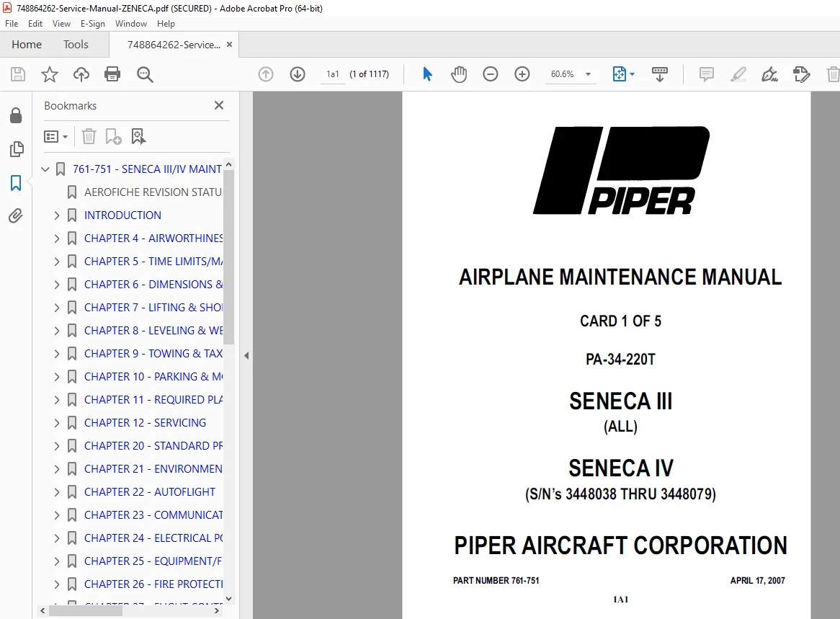
Task: Click the page number field 1a1
Action: [333, 74]
